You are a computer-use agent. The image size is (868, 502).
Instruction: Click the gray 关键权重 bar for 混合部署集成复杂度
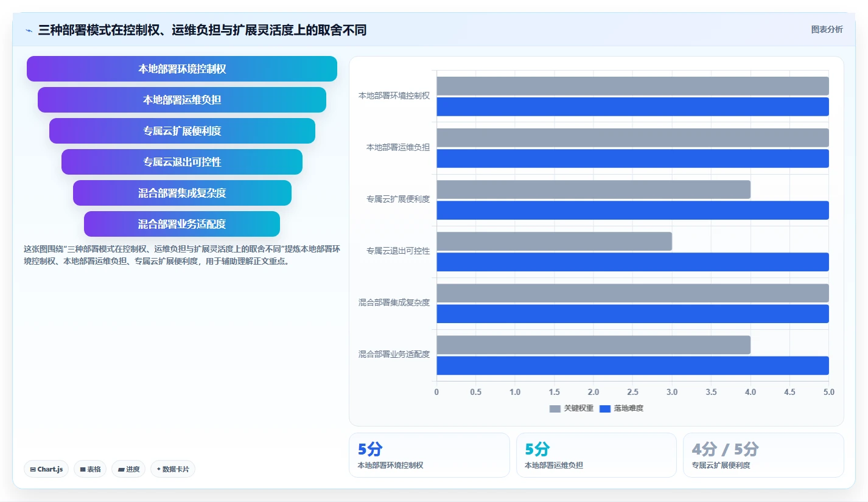[632, 293]
